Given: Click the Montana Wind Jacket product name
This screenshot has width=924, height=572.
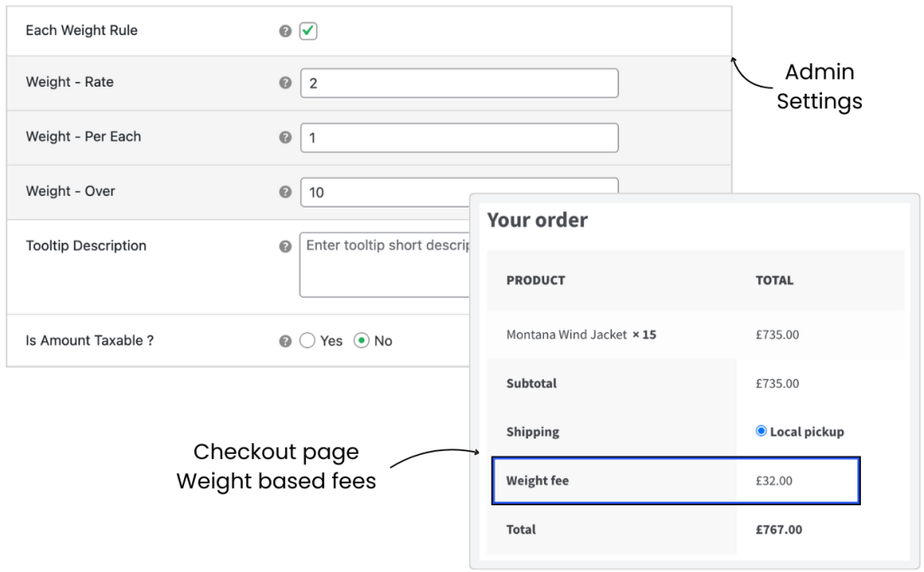Looking at the screenshot, I should [x=567, y=335].
